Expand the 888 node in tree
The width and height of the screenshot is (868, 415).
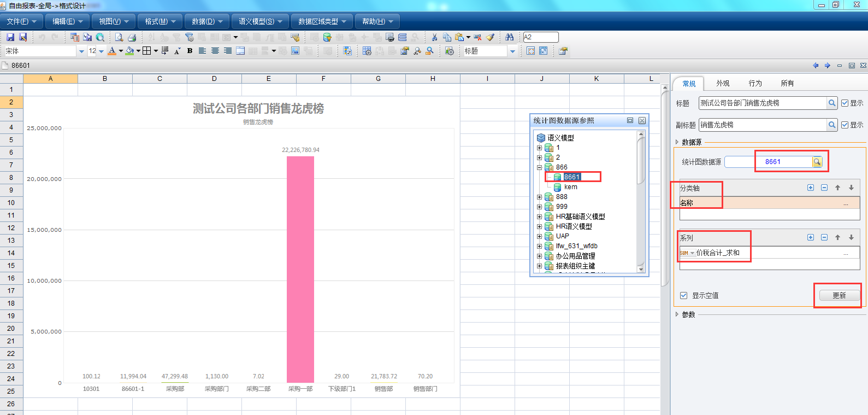coord(539,197)
